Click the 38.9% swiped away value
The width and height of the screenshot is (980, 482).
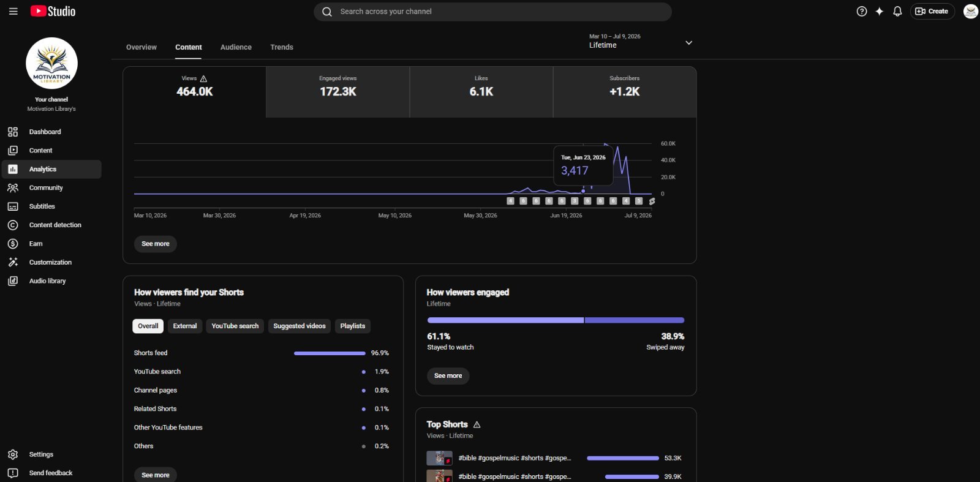pyautogui.click(x=673, y=336)
